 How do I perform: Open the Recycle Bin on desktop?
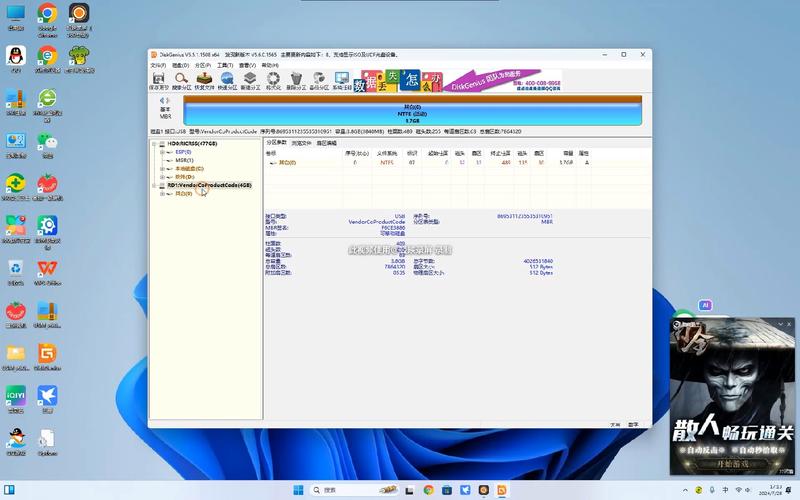pyautogui.click(x=16, y=272)
